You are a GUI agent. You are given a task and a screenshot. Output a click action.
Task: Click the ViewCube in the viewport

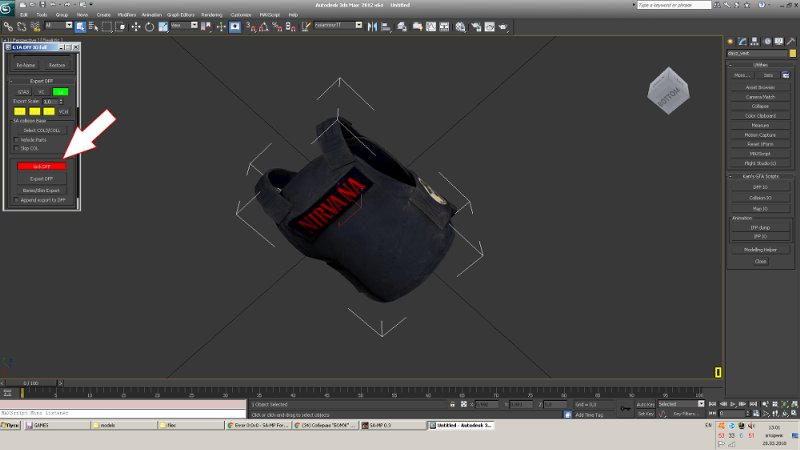tap(667, 90)
